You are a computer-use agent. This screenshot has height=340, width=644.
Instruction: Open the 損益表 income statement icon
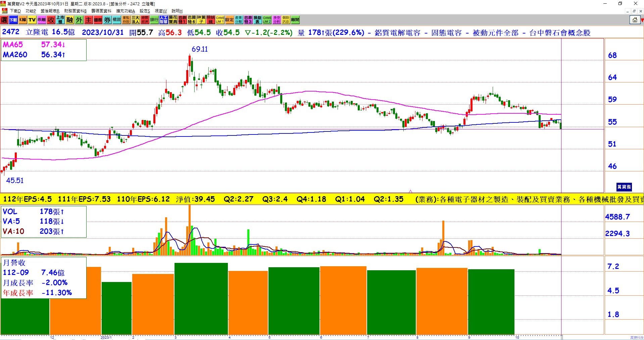click(x=257, y=20)
